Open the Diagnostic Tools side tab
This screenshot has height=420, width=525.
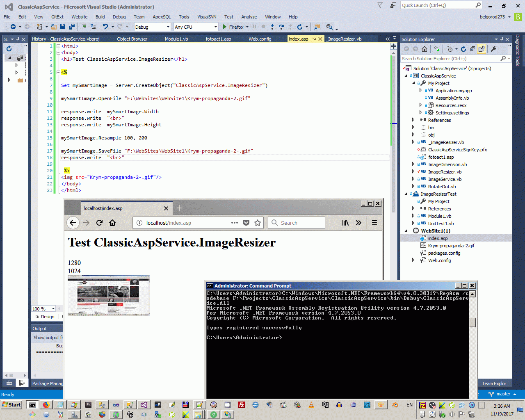click(518, 50)
